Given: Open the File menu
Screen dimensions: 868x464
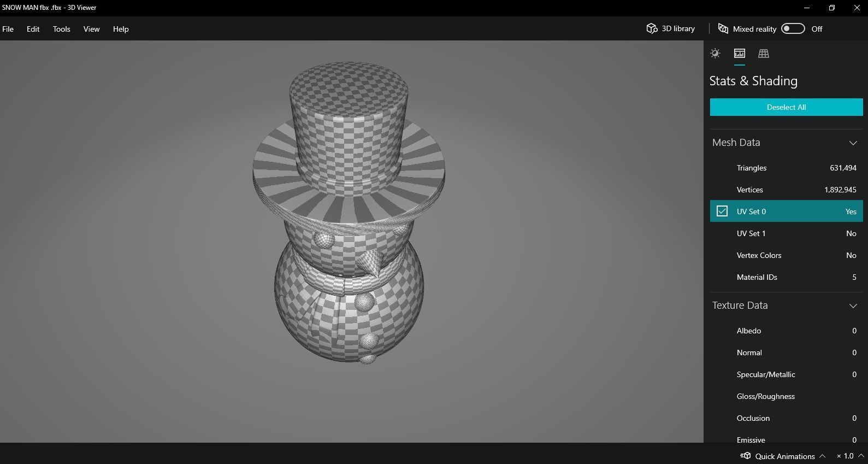Looking at the screenshot, I should tap(8, 29).
